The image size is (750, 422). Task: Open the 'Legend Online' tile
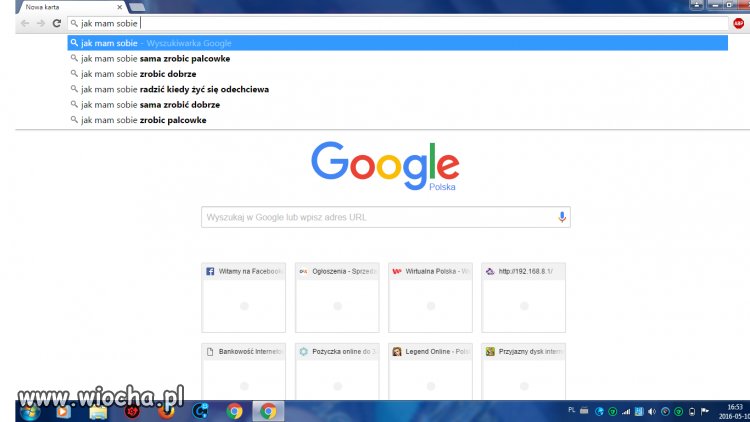[x=430, y=371]
